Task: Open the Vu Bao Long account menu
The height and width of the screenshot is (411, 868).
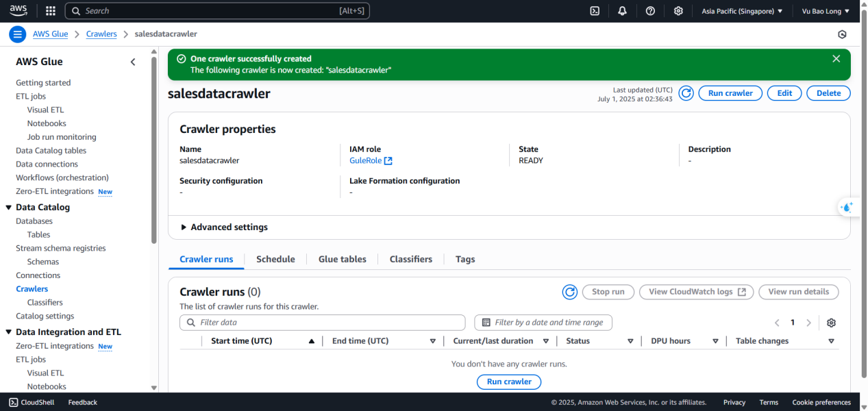Action: click(826, 11)
